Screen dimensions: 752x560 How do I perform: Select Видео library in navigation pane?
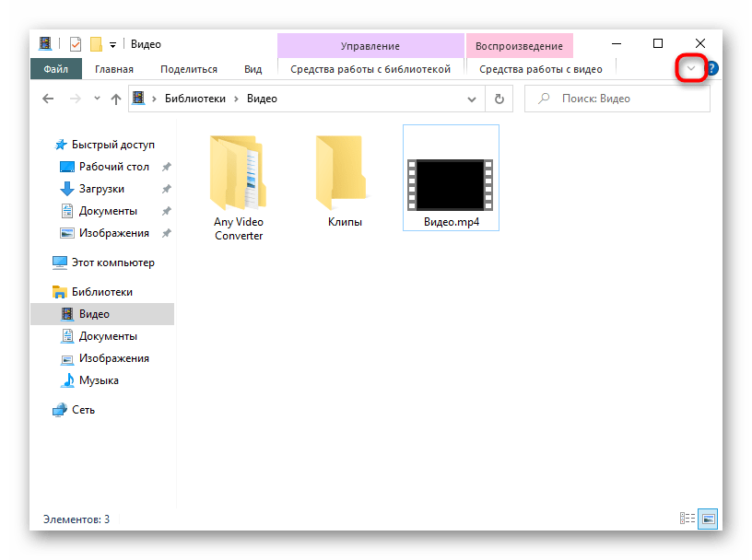pos(102,314)
